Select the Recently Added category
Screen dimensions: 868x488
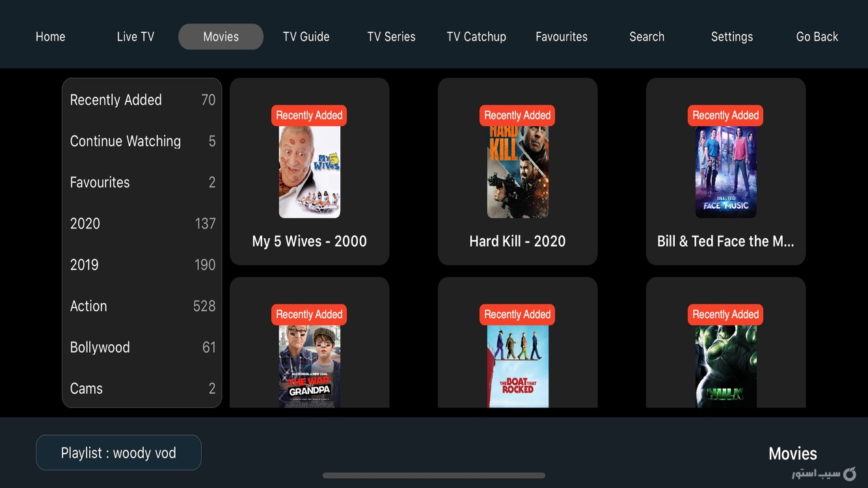[x=142, y=100]
